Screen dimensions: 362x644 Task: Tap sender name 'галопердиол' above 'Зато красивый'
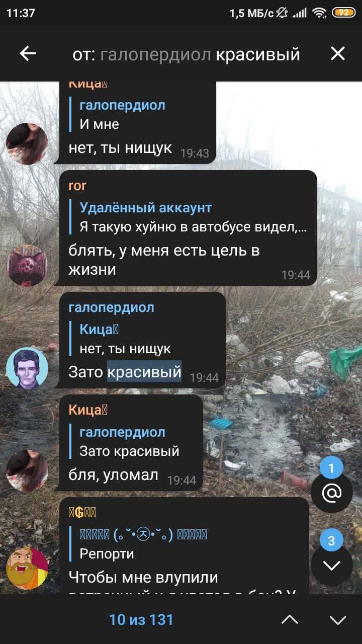pyautogui.click(x=111, y=307)
